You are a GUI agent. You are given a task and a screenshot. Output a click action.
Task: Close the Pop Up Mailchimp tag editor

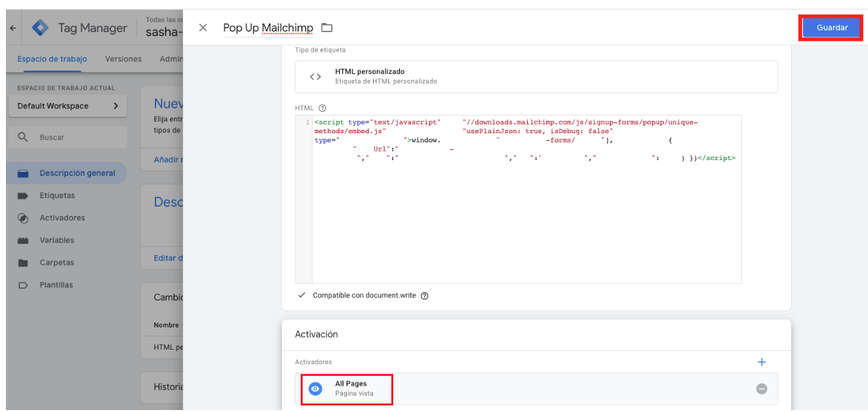click(x=203, y=28)
